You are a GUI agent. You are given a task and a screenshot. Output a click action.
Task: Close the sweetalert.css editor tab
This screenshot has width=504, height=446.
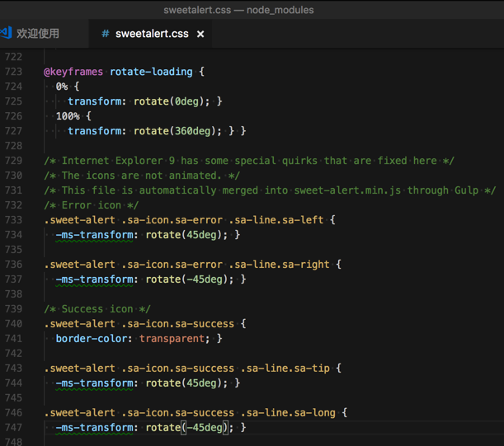tap(200, 34)
